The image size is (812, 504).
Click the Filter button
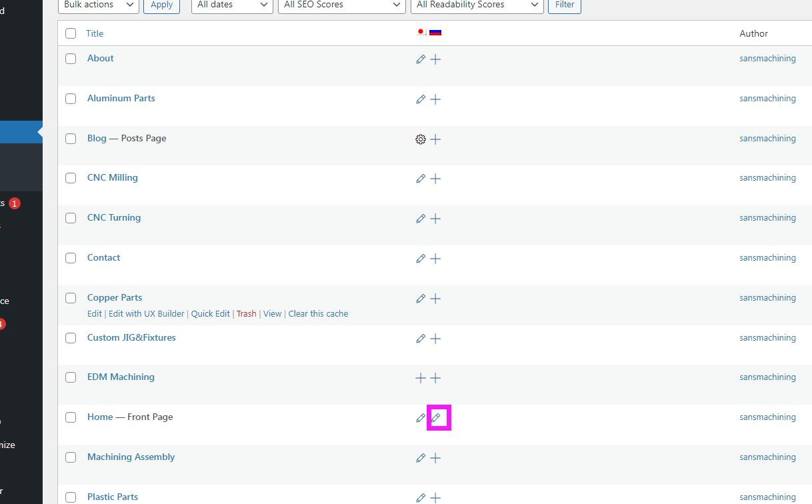(x=565, y=5)
